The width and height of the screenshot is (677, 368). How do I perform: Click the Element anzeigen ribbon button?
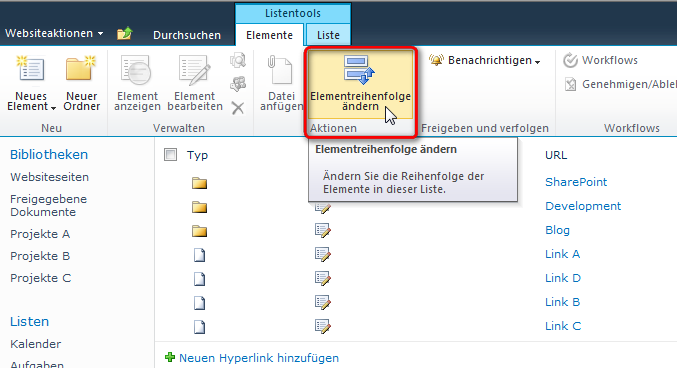click(x=137, y=83)
